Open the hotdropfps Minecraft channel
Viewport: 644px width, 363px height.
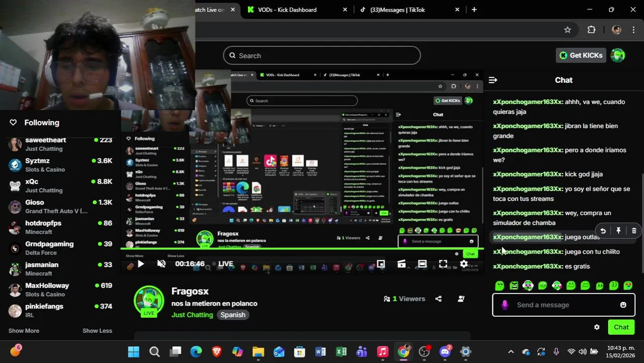[60, 227]
